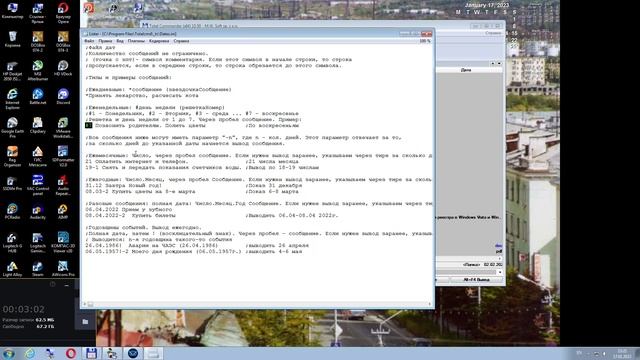Launch Audio Repeater desktop shortcut

(63, 184)
